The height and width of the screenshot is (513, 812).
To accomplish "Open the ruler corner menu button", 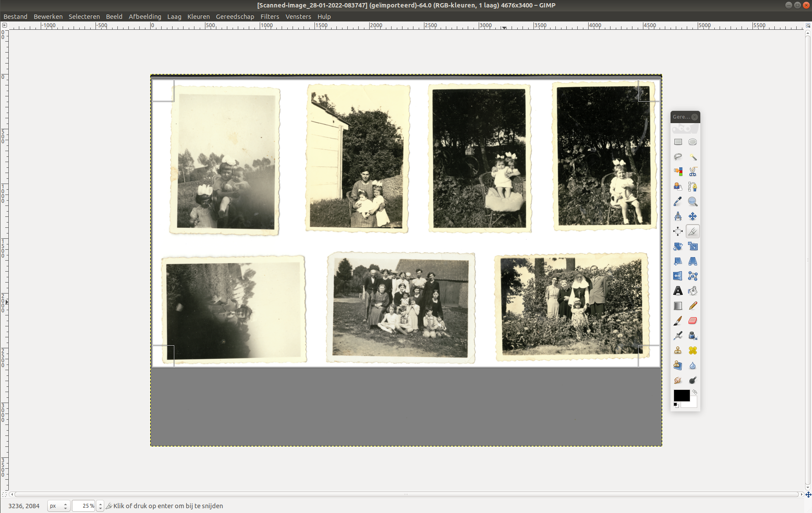I will pos(4,25).
